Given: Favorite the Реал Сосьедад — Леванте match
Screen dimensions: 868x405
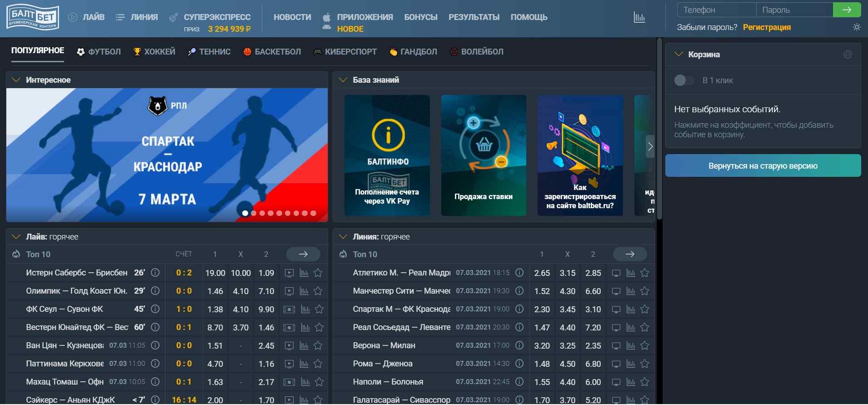Looking at the screenshot, I should point(644,328).
